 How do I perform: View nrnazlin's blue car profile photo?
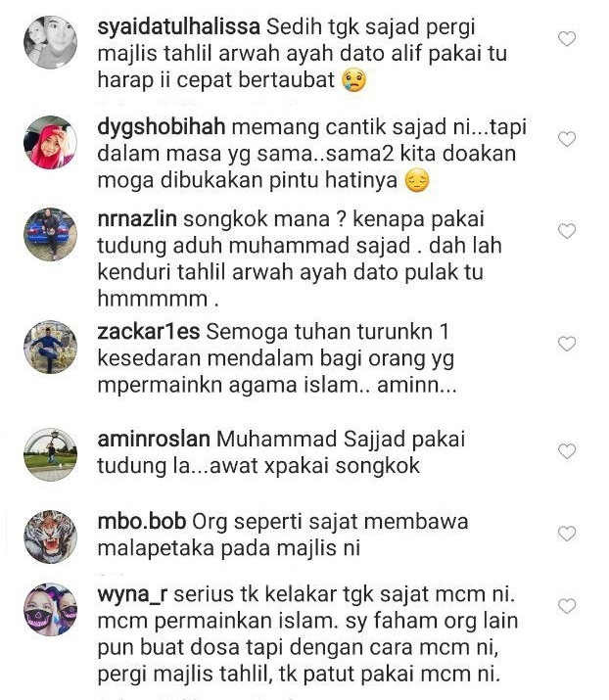click(x=50, y=234)
